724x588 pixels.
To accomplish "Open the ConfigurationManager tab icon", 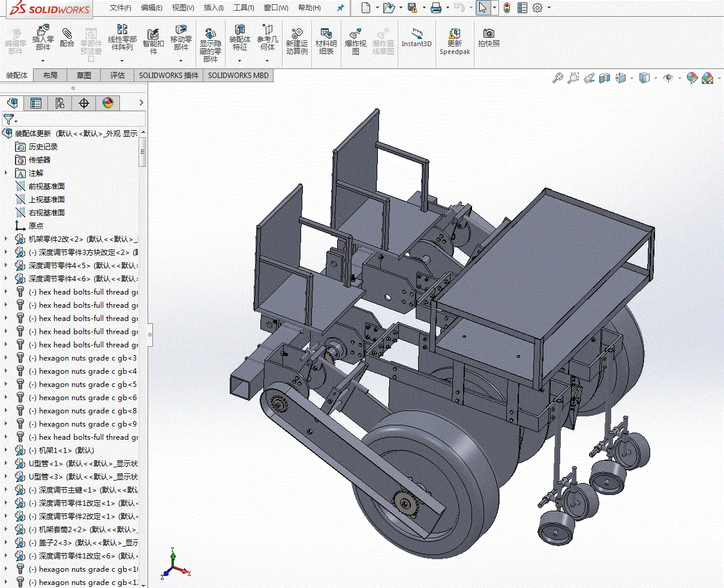I will [60, 103].
